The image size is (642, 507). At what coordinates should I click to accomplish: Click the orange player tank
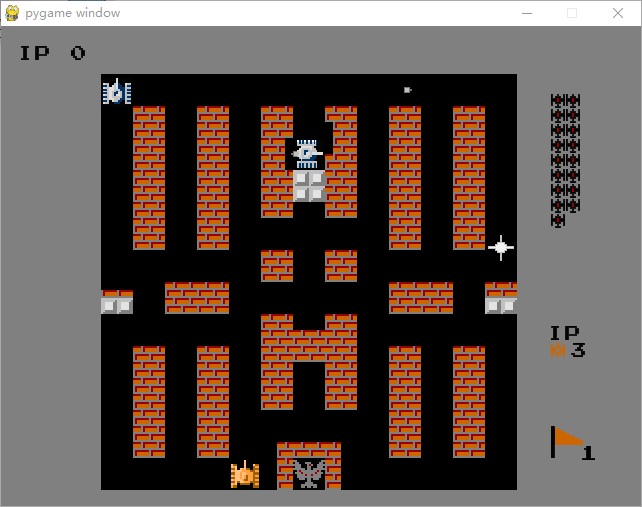(245, 475)
